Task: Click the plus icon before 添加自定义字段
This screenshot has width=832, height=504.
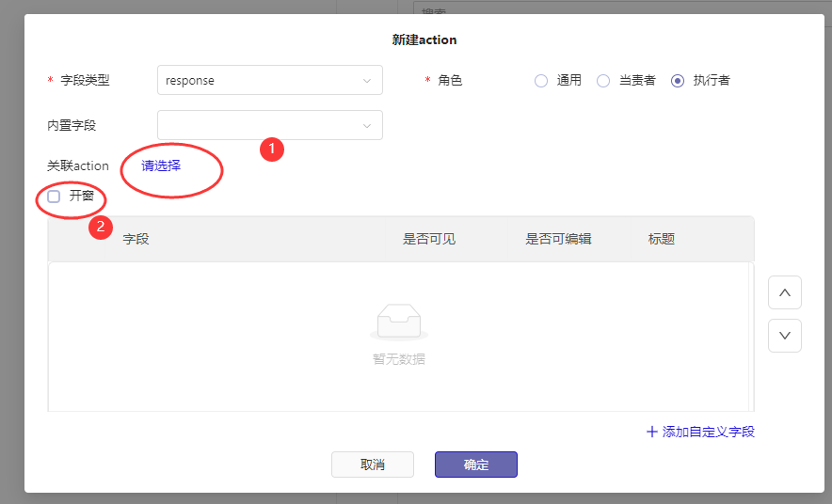Action: tap(652, 432)
